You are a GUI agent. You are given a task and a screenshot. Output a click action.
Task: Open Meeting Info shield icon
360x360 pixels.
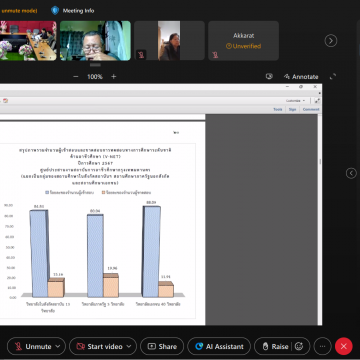pos(55,11)
